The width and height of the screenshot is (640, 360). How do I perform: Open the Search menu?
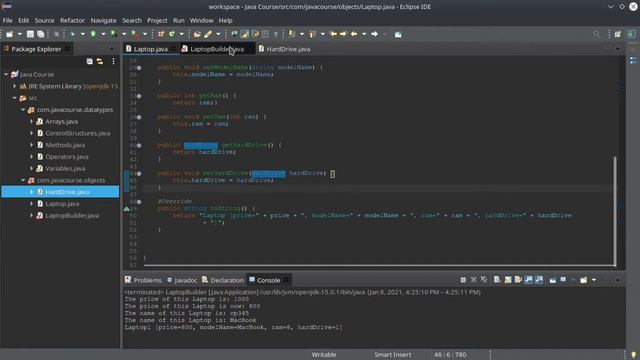[132, 20]
